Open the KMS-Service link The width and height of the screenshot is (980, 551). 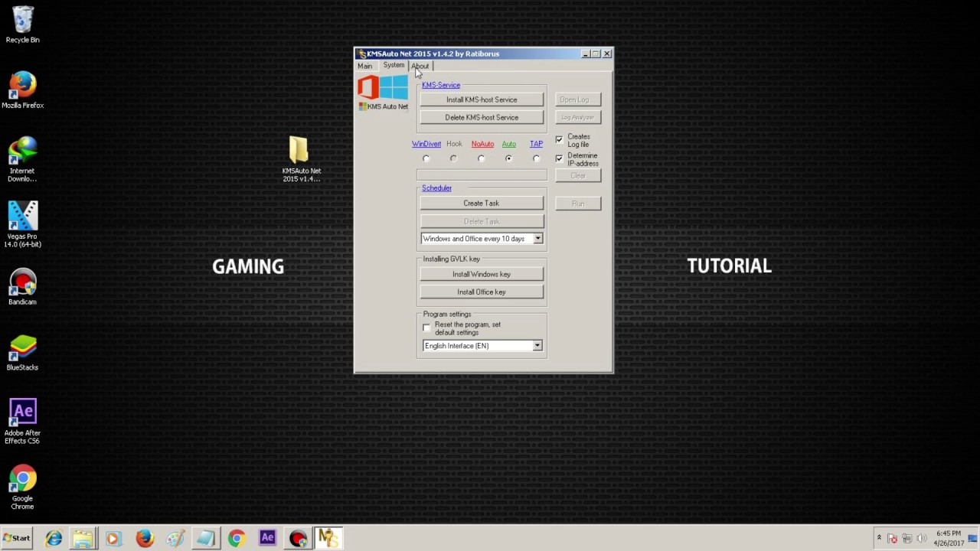(x=441, y=85)
